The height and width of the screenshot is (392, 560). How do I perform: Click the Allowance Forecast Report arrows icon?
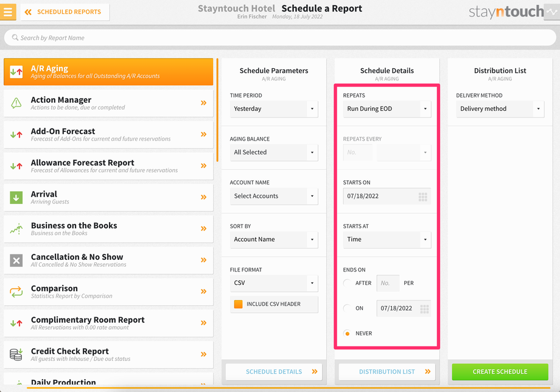click(16, 166)
